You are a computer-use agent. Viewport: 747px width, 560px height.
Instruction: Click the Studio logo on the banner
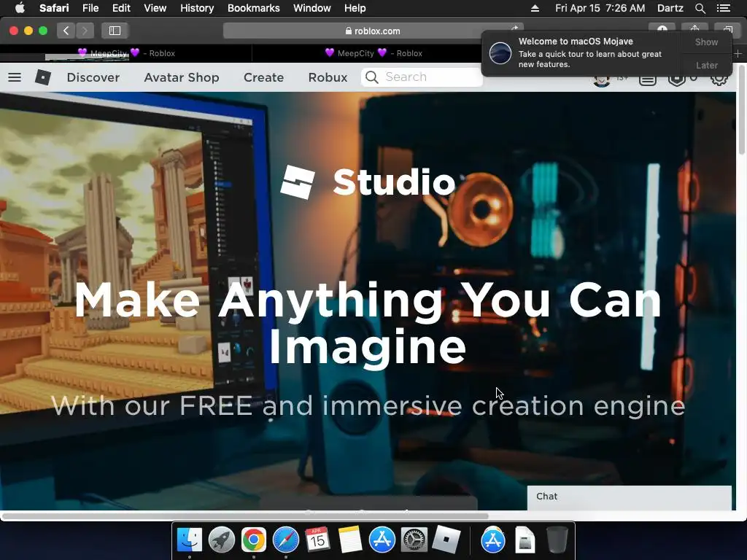368,182
